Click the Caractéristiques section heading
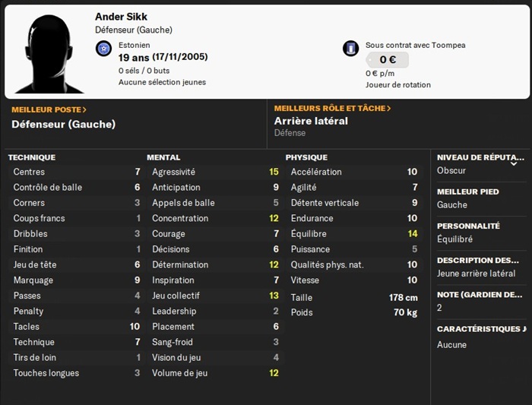532x405 pixels. point(480,329)
